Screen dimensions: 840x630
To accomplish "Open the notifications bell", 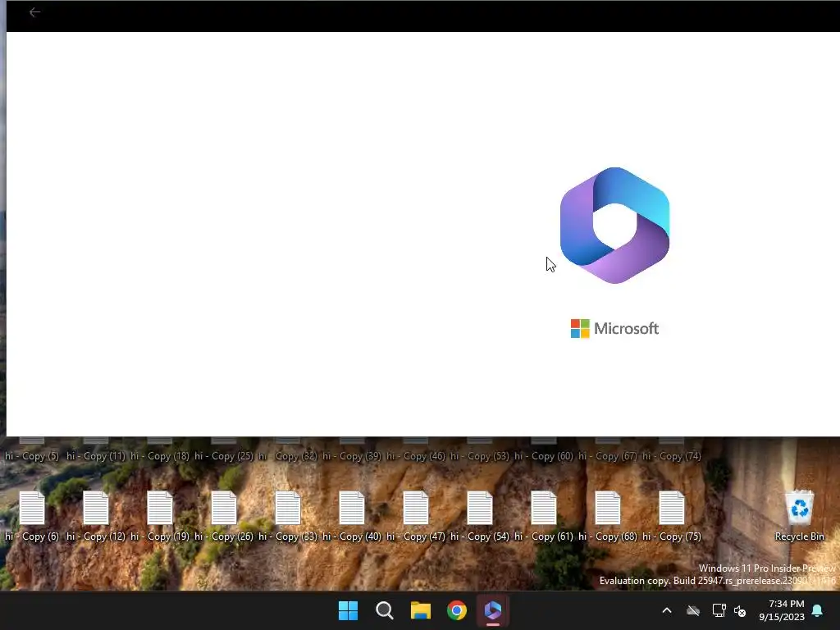I will tap(818, 610).
